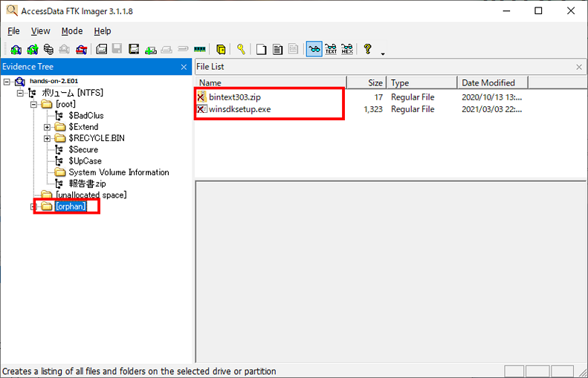
Task: Click the Capture Memory chip icon
Action: click(x=199, y=49)
